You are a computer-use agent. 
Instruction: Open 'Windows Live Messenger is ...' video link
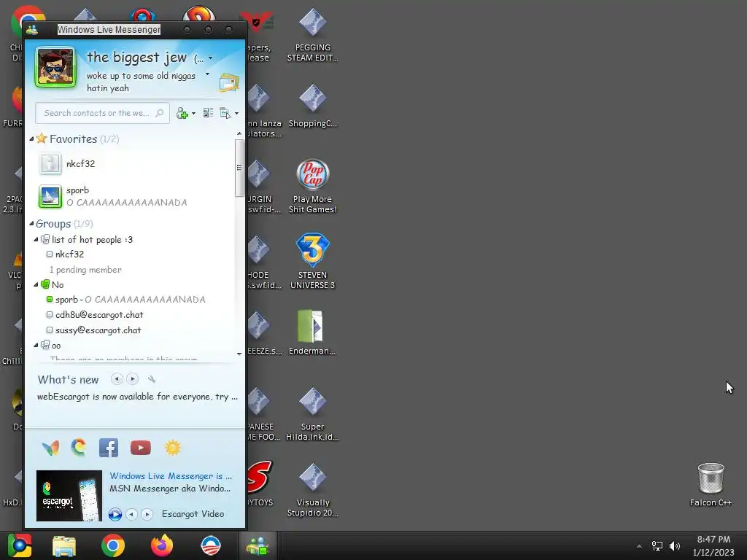pos(171,476)
